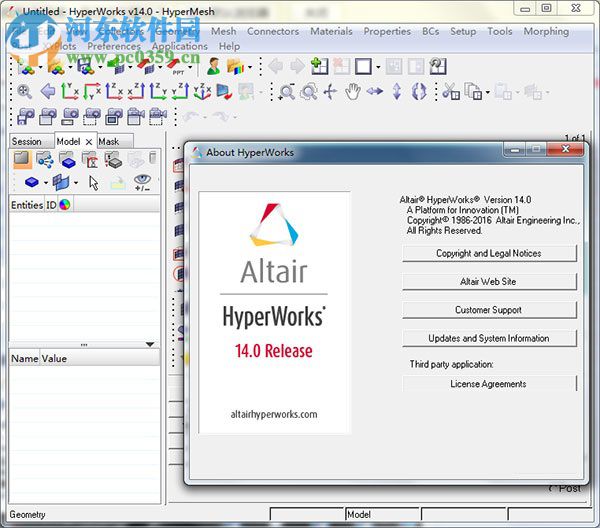This screenshot has width=600, height=528.
Task: Expand the dropdown arrow beside PPT icon
Action: tap(190, 68)
